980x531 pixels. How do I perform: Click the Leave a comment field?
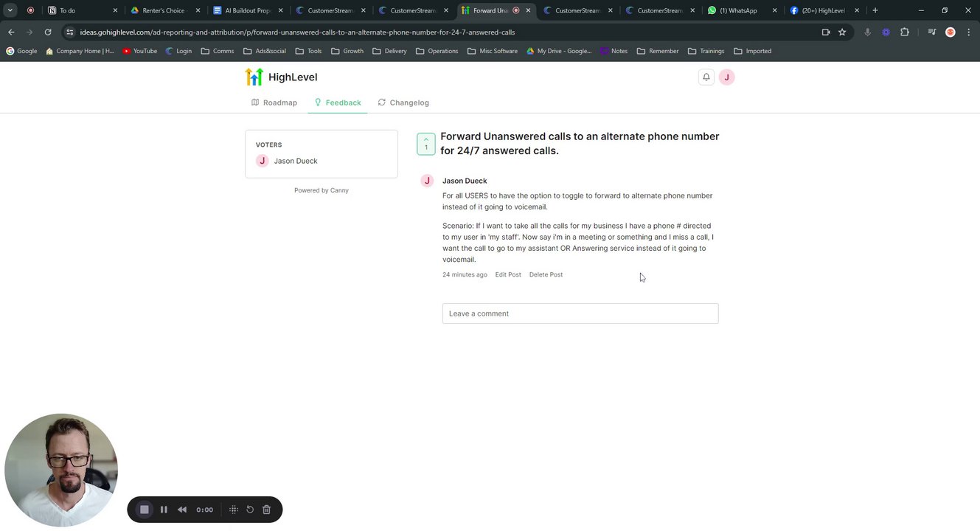(580, 313)
